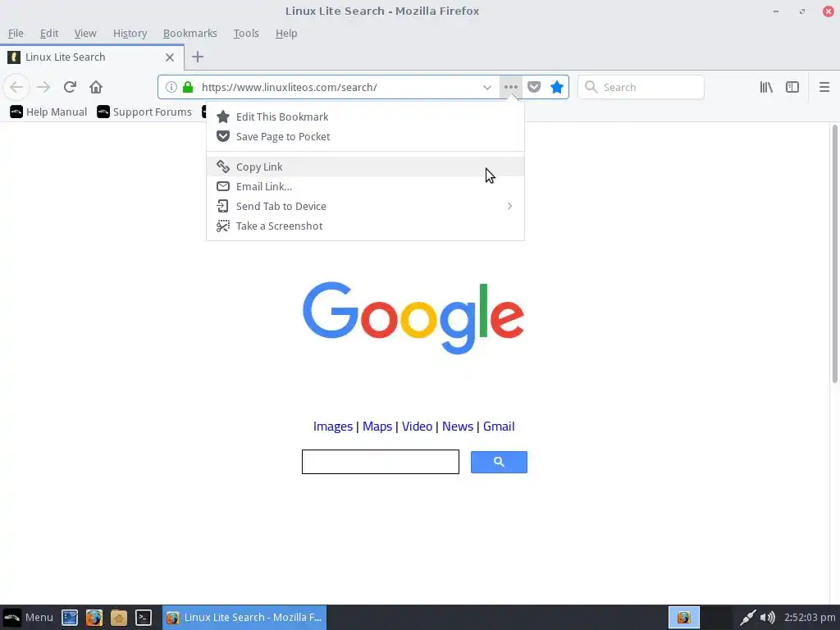The height and width of the screenshot is (630, 840).
Task: Click the forward arrow navigation button
Action: point(43,87)
